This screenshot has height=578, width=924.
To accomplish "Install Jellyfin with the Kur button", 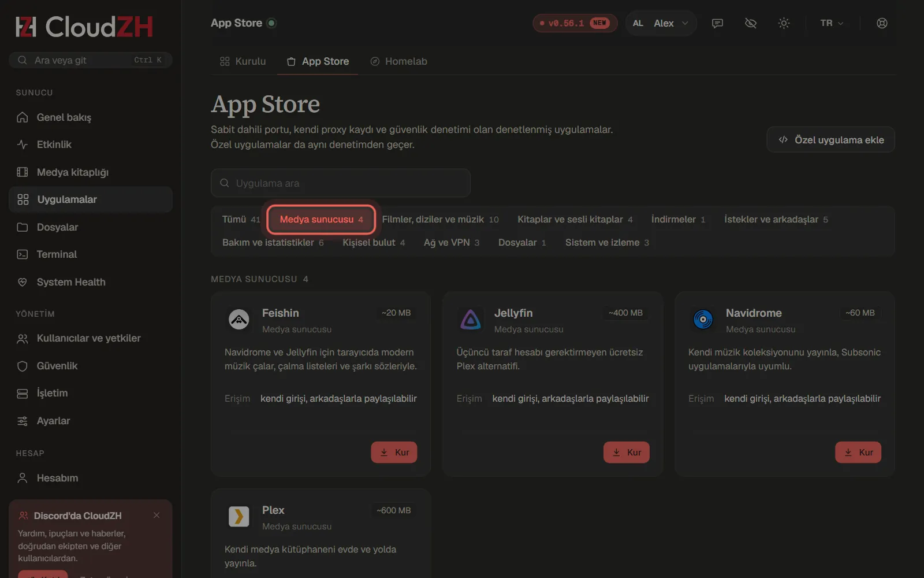I will pyautogui.click(x=626, y=453).
